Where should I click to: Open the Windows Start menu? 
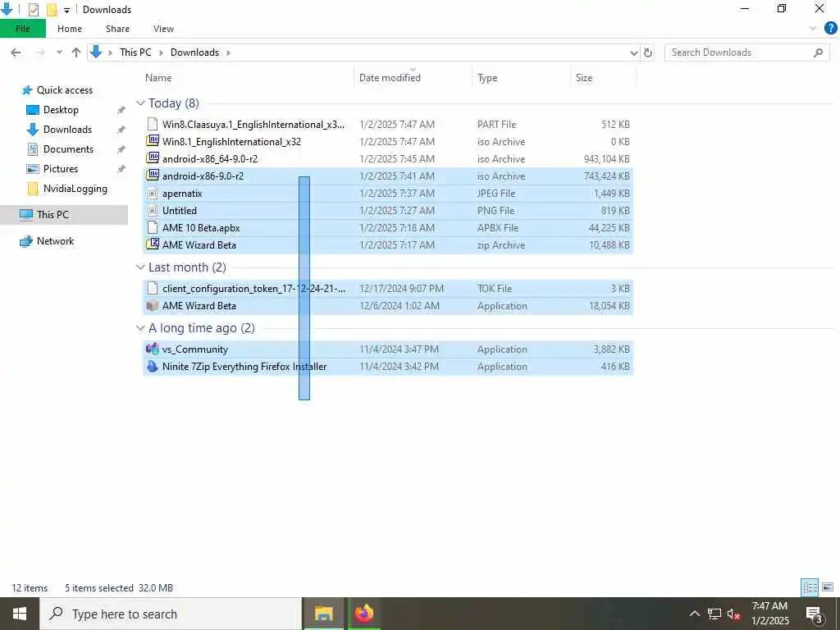[20, 614]
